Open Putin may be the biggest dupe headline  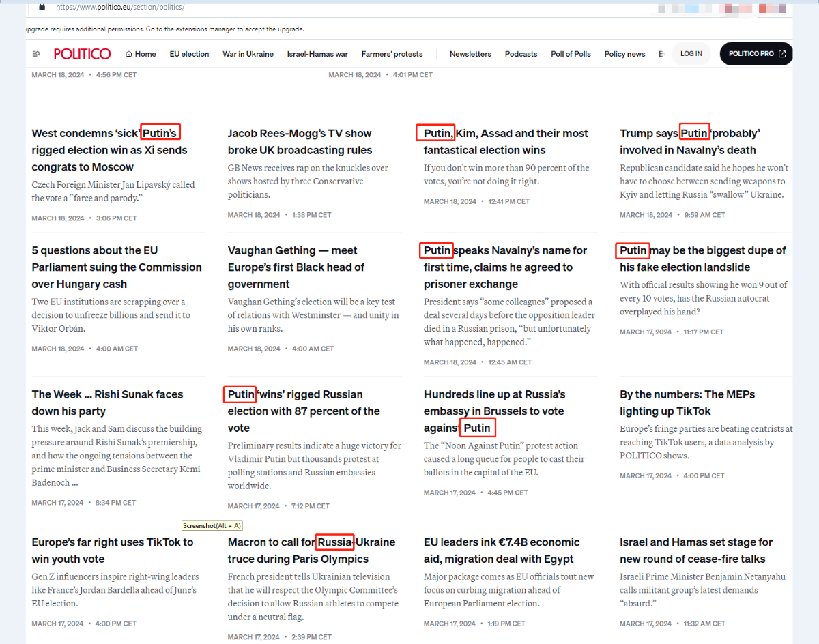[x=703, y=259]
